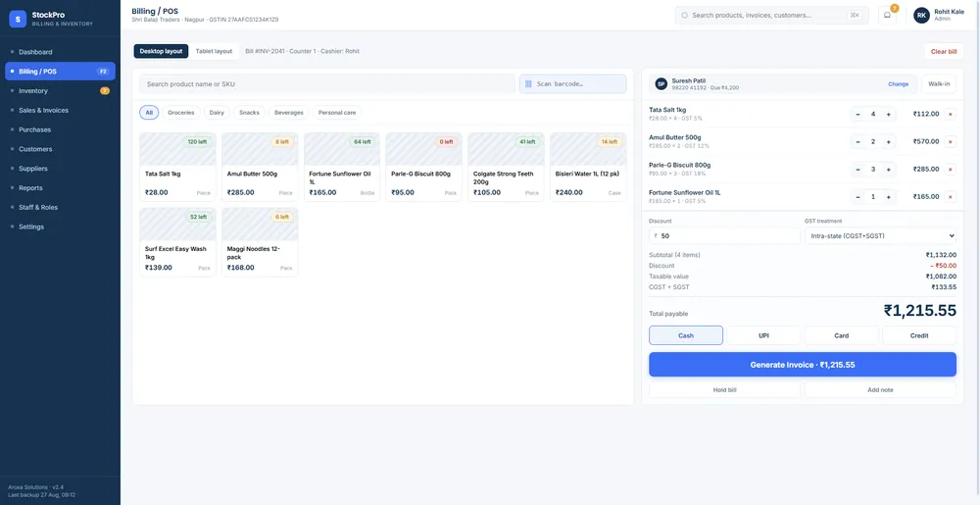Click Change customer link
Screen dimensions: 980x505
tap(898, 83)
